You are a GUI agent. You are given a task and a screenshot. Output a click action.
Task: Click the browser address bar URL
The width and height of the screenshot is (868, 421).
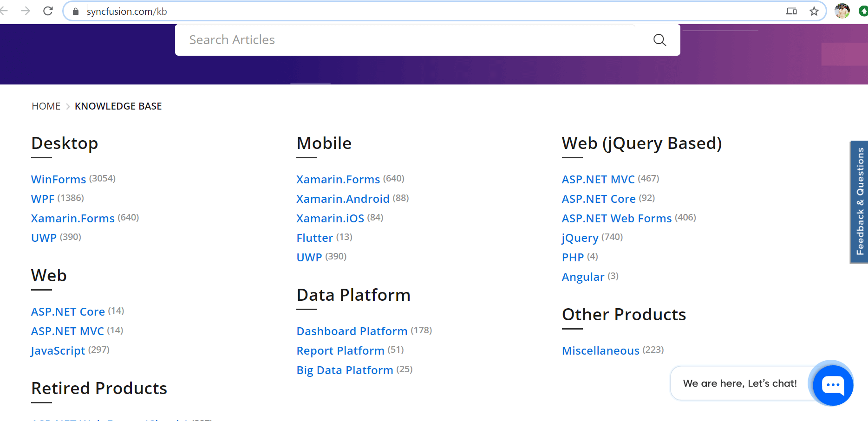(x=279, y=11)
